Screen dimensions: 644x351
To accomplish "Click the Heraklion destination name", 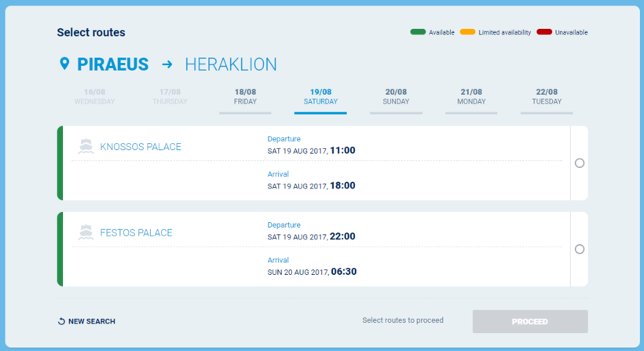I will coord(231,64).
